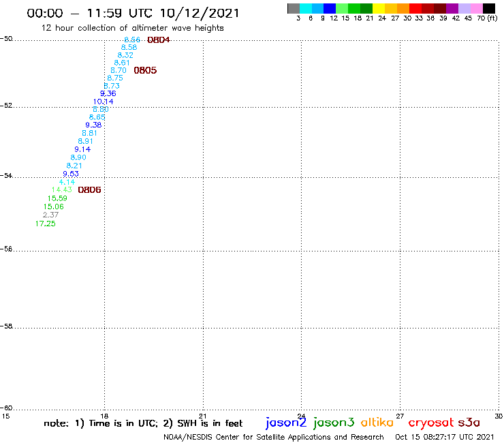Click the -58 latitude axis label
The image size is (504, 443).
click(6, 326)
